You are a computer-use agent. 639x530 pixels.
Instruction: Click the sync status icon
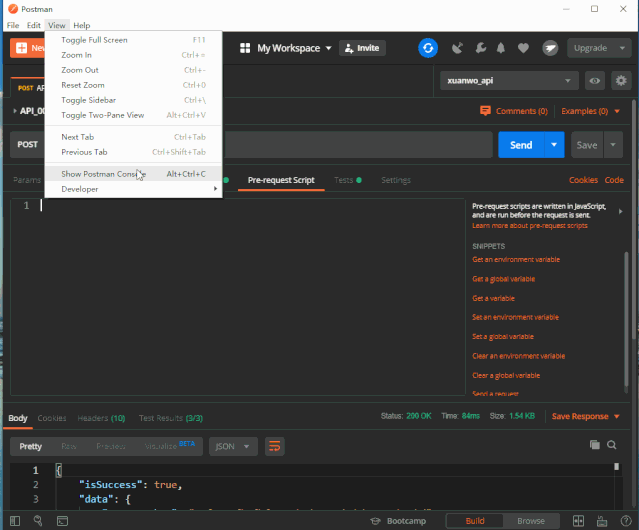pyautogui.click(x=427, y=48)
